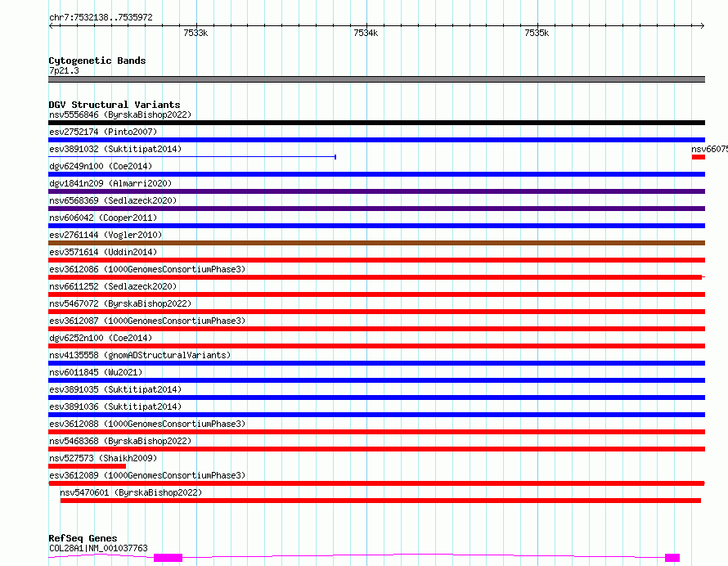
Task: Click the red bar under esv3612088
Action: 376,432
